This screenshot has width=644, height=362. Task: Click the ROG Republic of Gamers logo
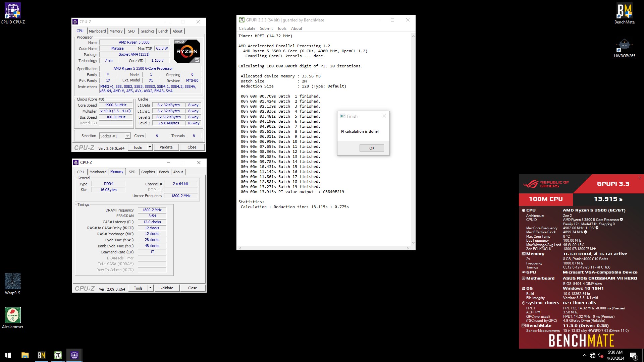(546, 184)
